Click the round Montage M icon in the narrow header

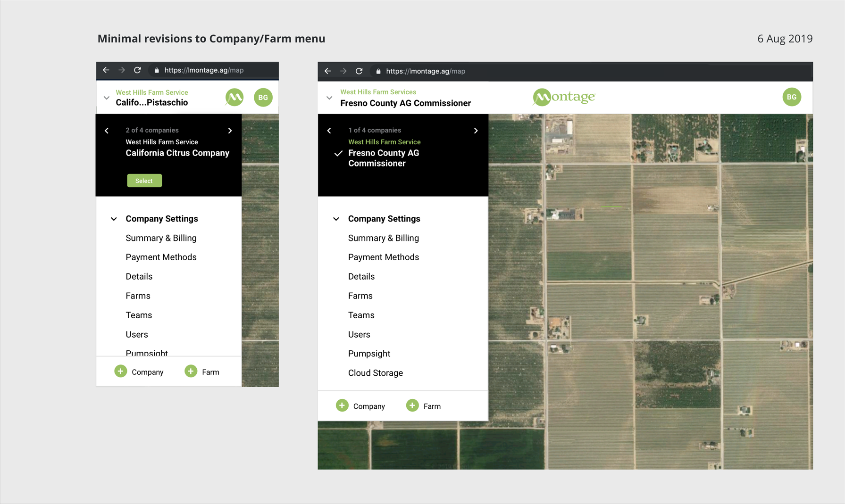(234, 98)
